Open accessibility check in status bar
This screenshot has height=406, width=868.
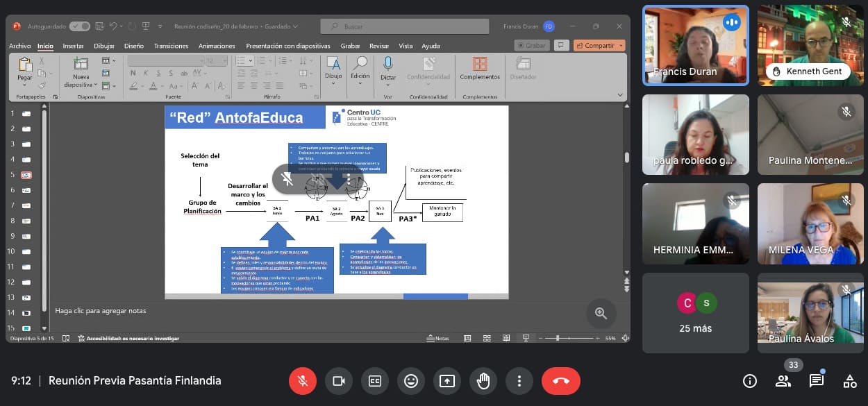point(128,339)
